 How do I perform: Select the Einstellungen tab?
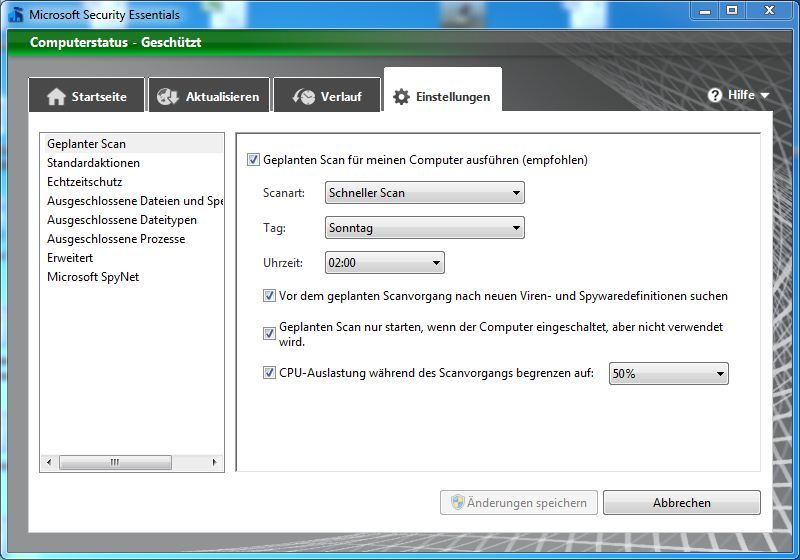(x=442, y=90)
